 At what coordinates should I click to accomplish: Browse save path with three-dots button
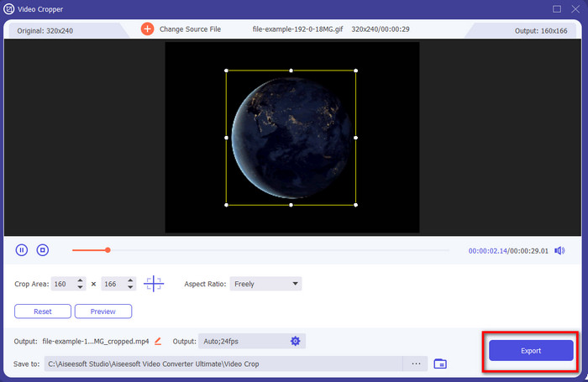tap(415, 364)
